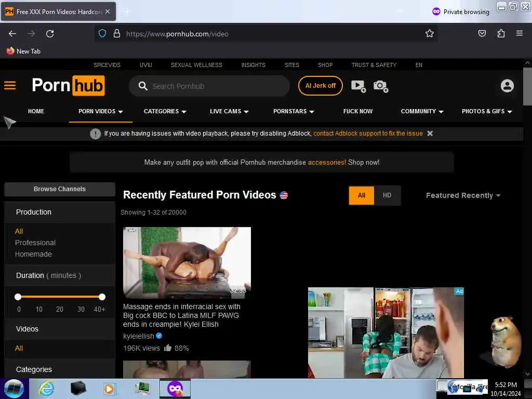Image resolution: width=532 pixels, height=399 pixels.
Task: Open the browser extensions puzzle icon
Action: tap(501, 33)
